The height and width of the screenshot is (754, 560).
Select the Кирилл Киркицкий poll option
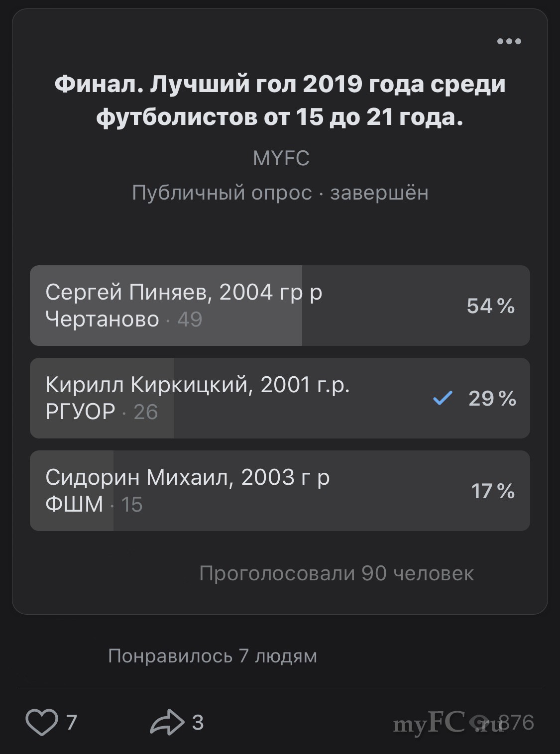pyautogui.click(x=279, y=398)
